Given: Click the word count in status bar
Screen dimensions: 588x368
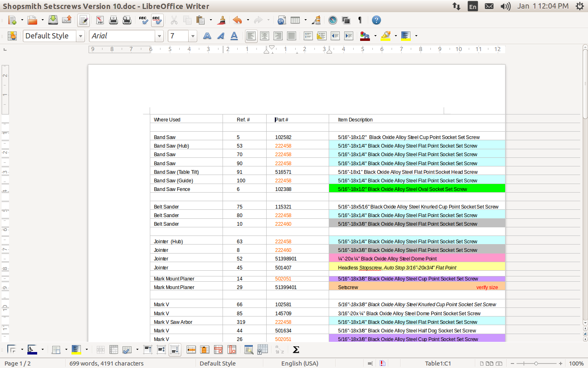Looking at the screenshot, I should pos(107,364).
